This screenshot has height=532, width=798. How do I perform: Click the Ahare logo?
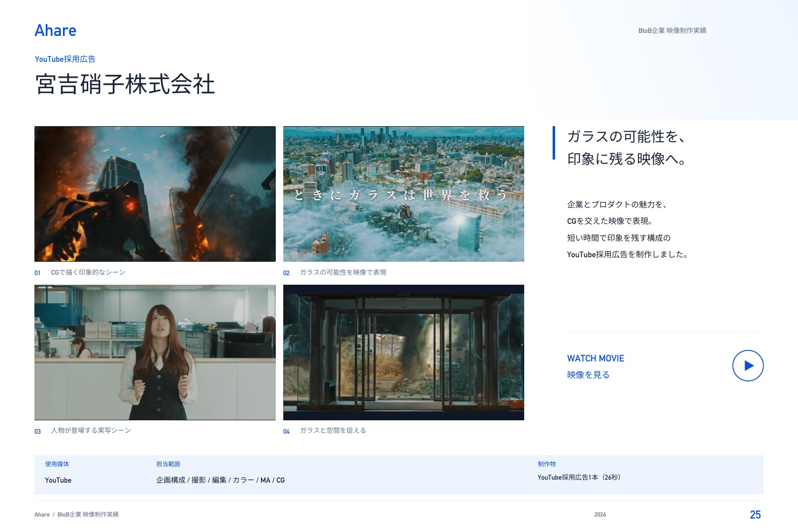55,30
